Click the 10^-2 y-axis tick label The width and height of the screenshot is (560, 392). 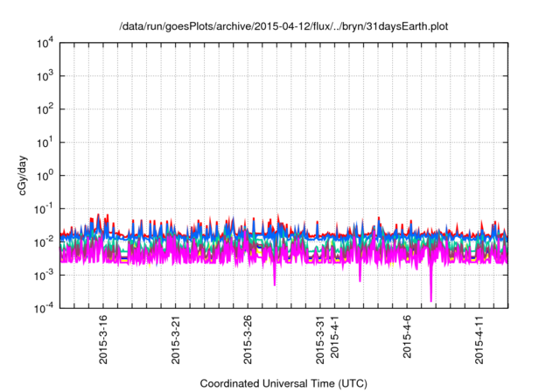pyautogui.click(x=42, y=241)
